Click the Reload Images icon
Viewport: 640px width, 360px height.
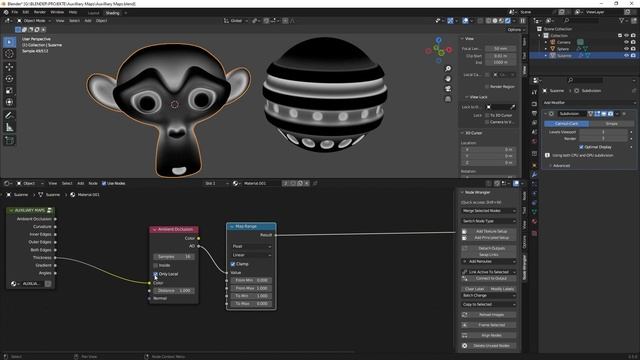click(x=464, y=315)
